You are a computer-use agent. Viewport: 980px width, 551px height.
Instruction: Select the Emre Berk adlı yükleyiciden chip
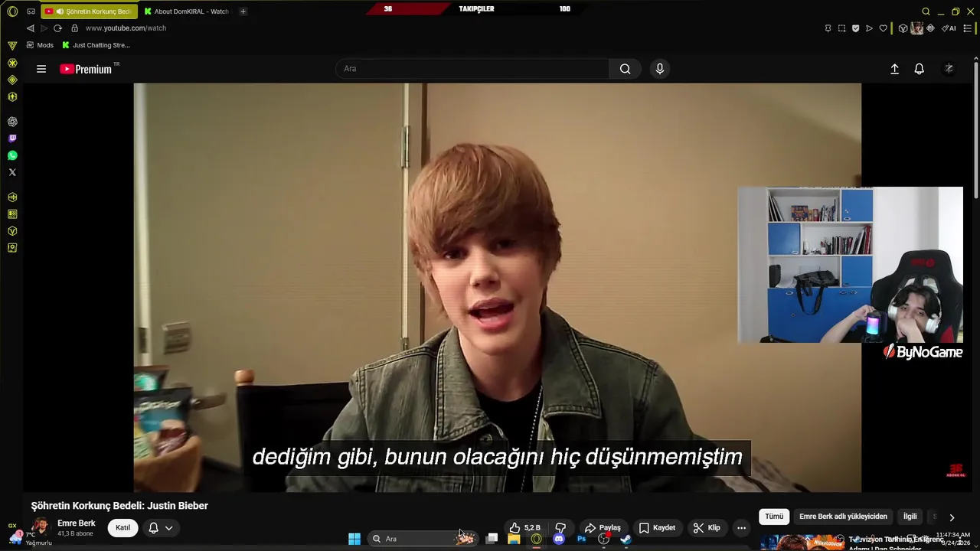tap(843, 517)
